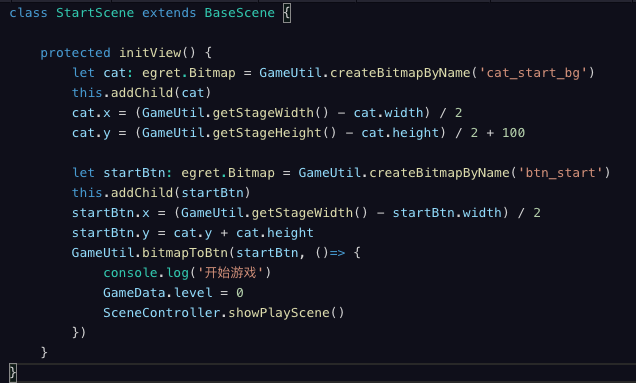Image resolution: width=636 pixels, height=383 pixels.
Task: Click the GameData.level assignment's level property
Action: point(193,293)
